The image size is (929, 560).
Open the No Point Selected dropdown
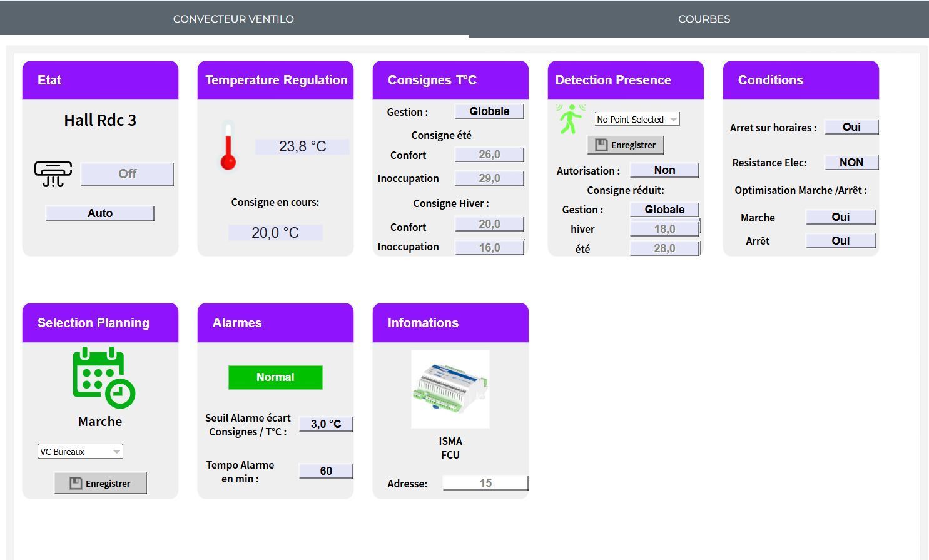(636, 120)
